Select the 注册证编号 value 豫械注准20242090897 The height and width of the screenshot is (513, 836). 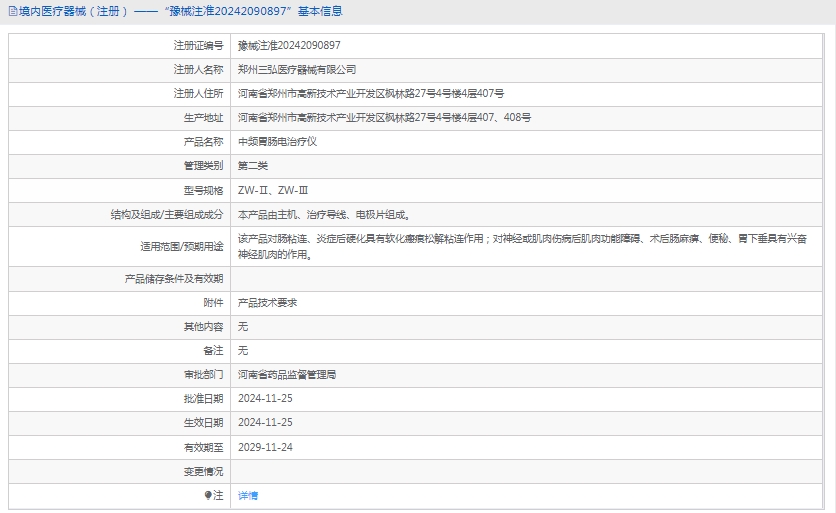click(x=289, y=46)
